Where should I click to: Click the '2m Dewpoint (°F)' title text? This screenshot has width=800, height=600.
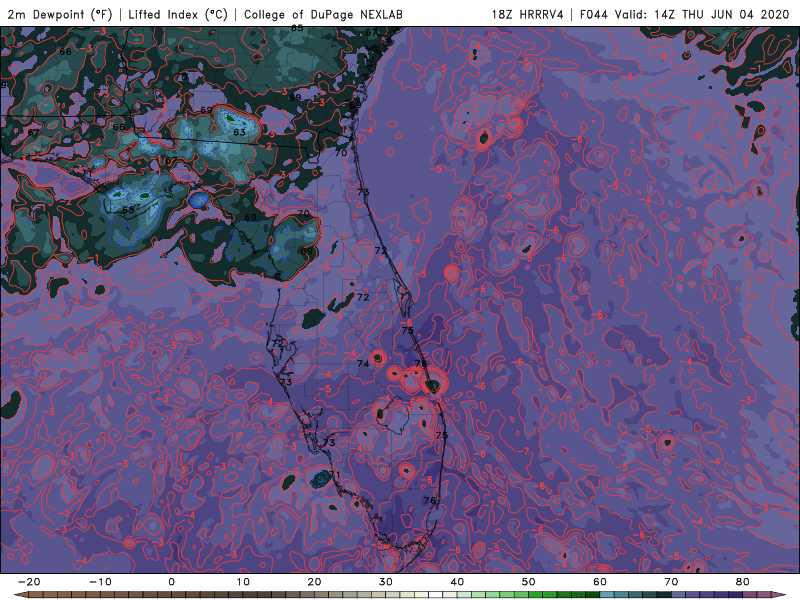coord(61,14)
